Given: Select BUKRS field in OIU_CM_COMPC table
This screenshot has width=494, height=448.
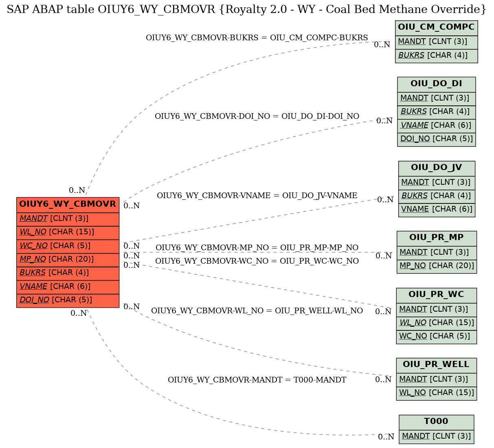Looking at the screenshot, I should (x=437, y=56).
